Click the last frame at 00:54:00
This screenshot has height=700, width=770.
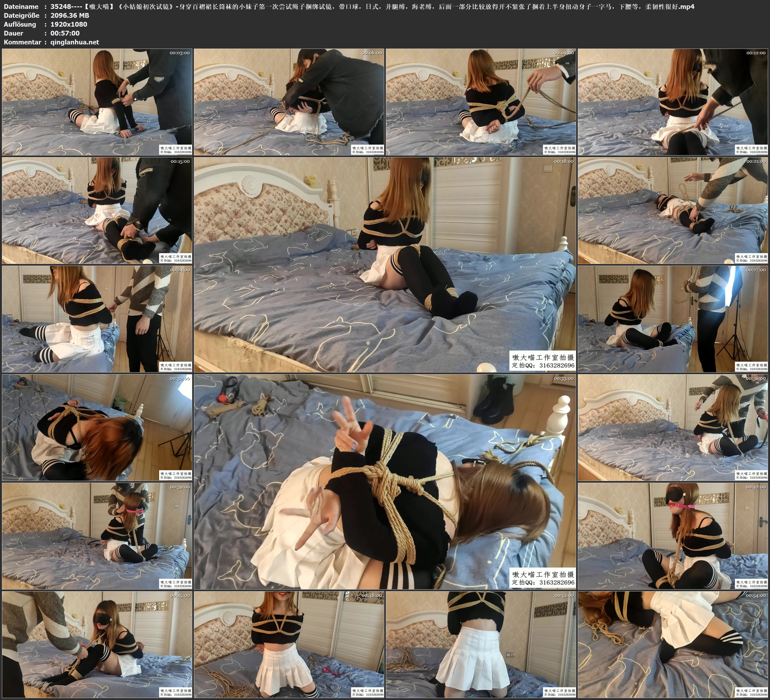[x=673, y=644]
